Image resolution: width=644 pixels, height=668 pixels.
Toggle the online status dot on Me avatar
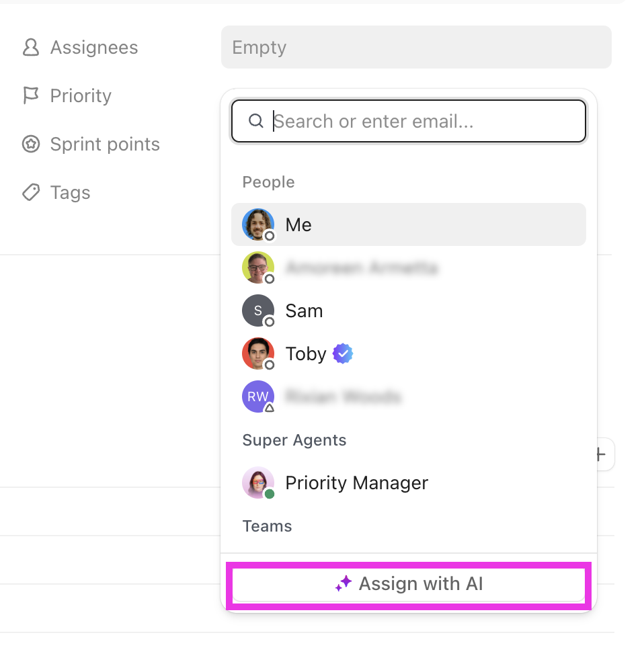click(x=268, y=235)
